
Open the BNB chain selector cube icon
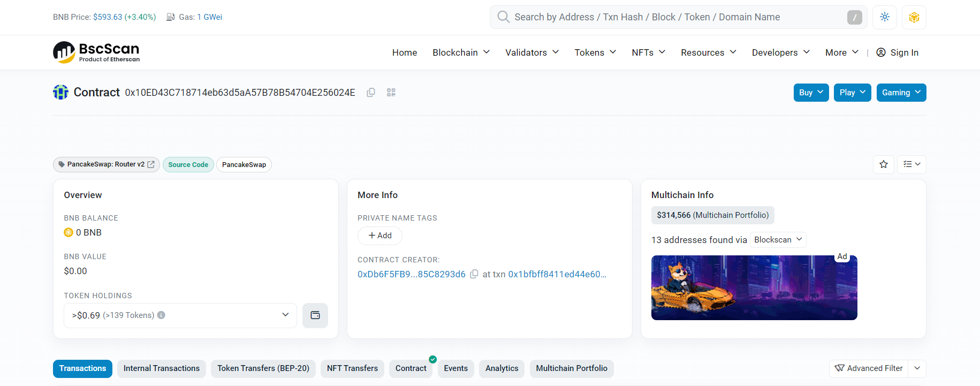914,17
